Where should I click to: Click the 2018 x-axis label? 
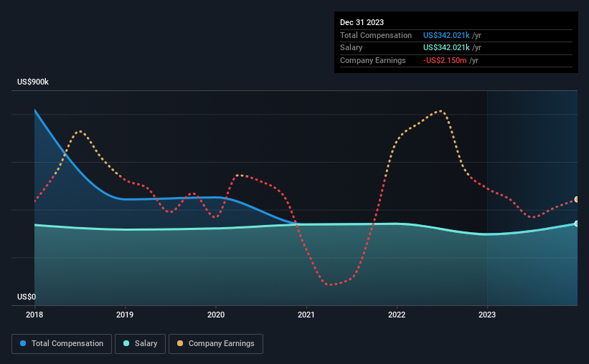coord(34,315)
